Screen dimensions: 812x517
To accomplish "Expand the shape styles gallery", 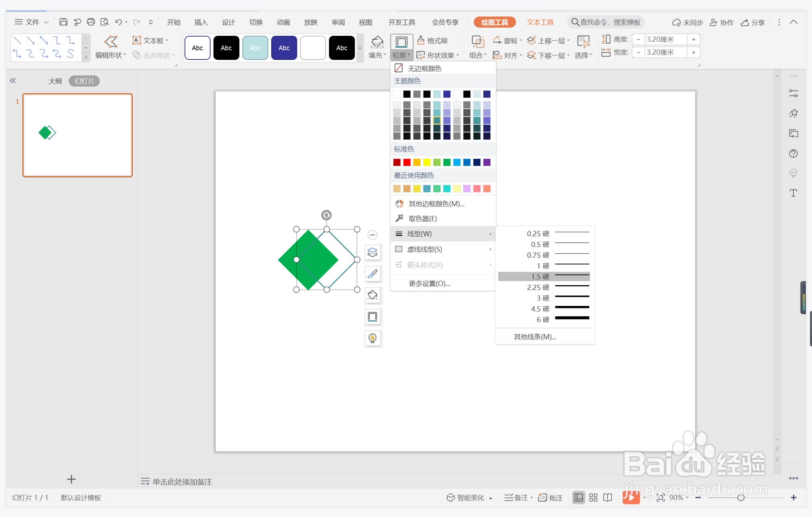I will pos(360,48).
